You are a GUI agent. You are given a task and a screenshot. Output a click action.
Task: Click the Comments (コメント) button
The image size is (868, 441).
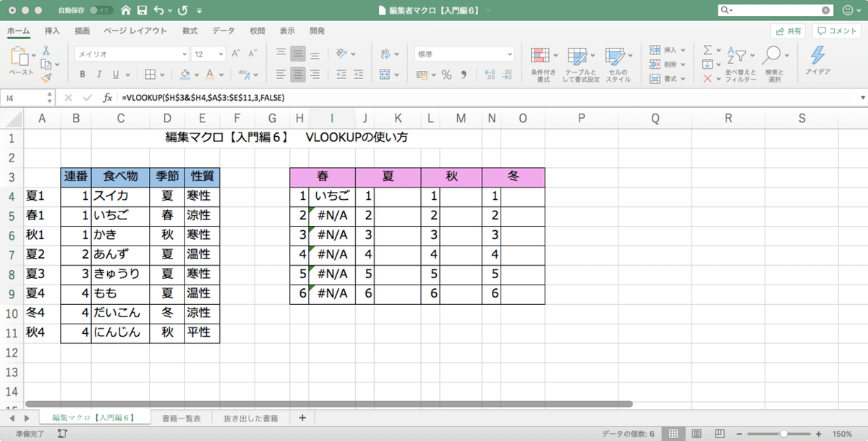pyautogui.click(x=836, y=31)
